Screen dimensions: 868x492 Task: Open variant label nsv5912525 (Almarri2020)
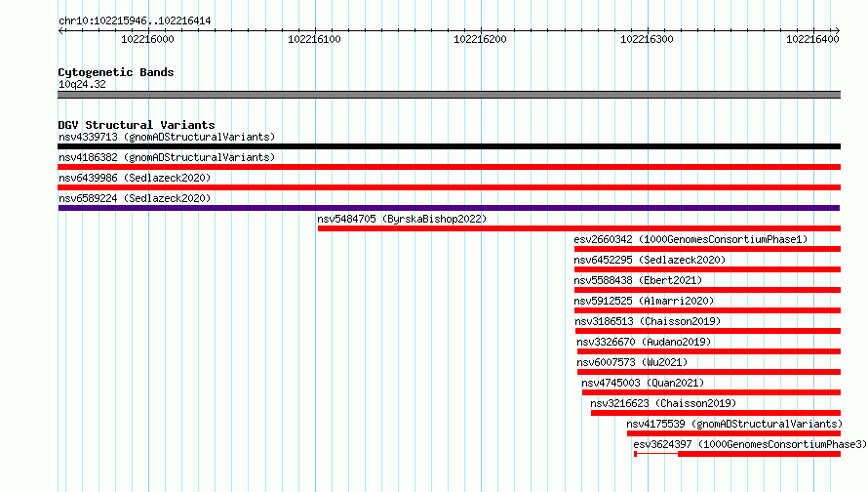[644, 301]
